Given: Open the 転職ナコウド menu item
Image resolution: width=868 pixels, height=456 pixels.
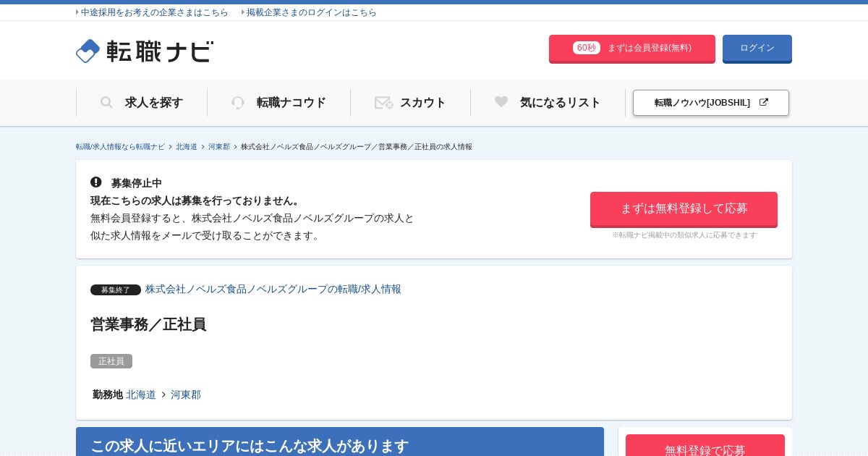Looking at the screenshot, I should point(278,103).
